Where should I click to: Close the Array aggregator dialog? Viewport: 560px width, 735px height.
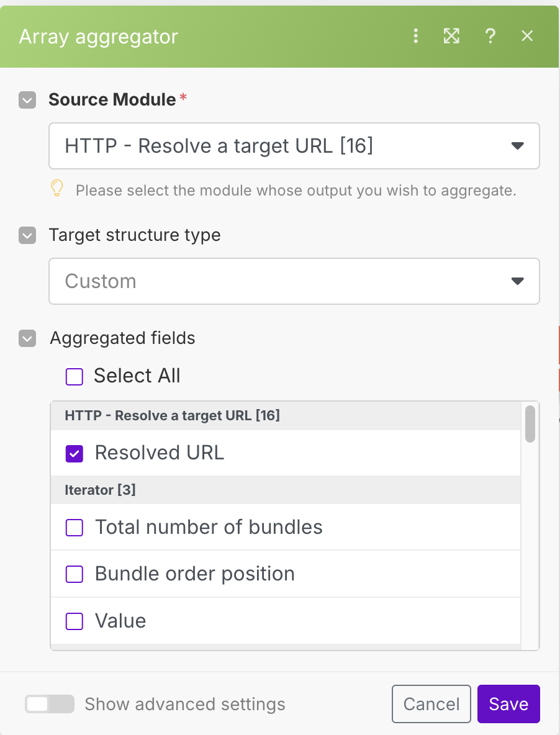[527, 36]
